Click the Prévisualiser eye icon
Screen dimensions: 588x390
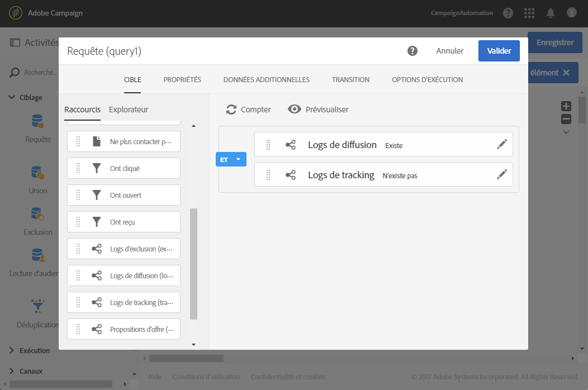[295, 109]
